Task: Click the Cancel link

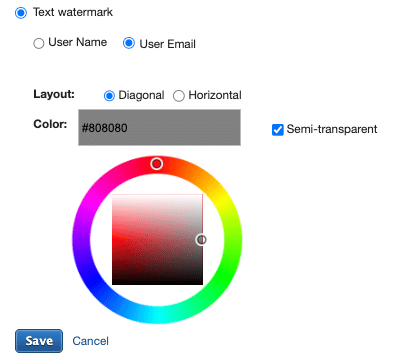Action: point(90,341)
